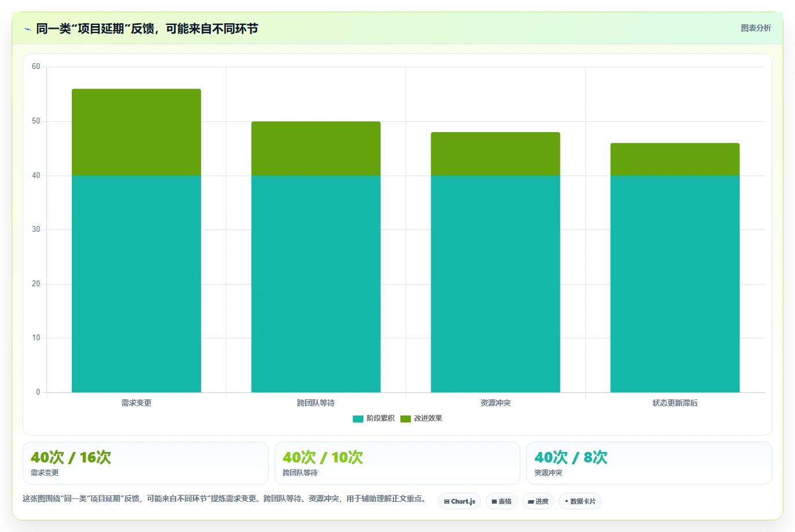Click the 进度 tag chip
Image resolution: width=795 pixels, height=532 pixels.
538,501
